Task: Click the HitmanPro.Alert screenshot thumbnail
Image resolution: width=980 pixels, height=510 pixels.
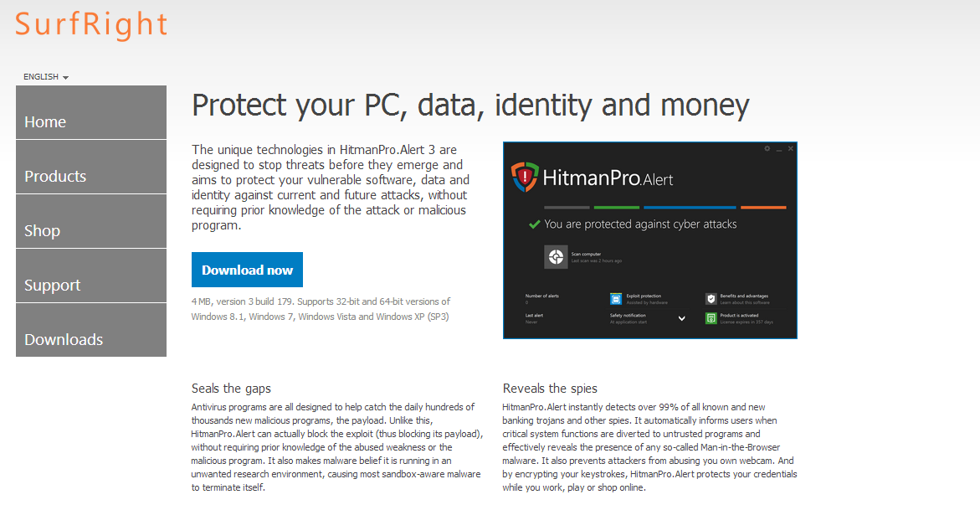Action: click(650, 240)
